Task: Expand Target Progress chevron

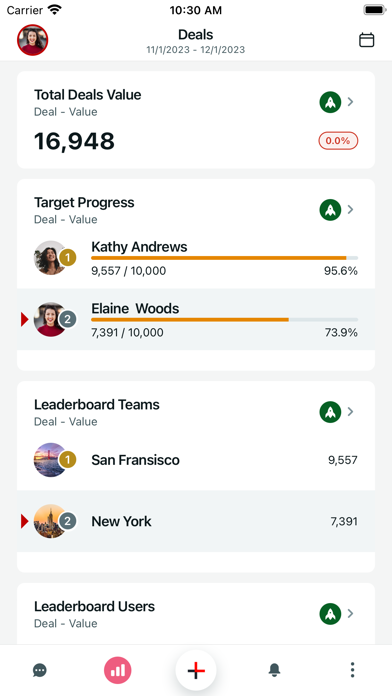Action: tap(351, 210)
